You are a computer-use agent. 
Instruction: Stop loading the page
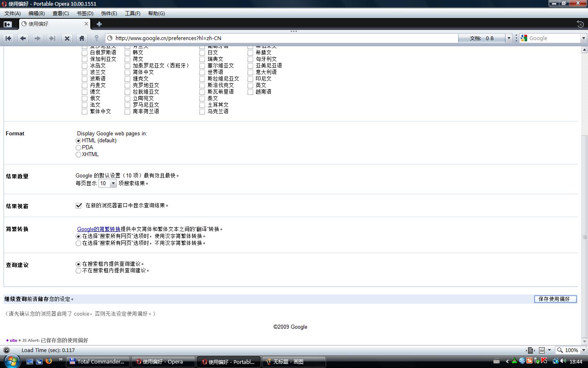click(x=67, y=38)
